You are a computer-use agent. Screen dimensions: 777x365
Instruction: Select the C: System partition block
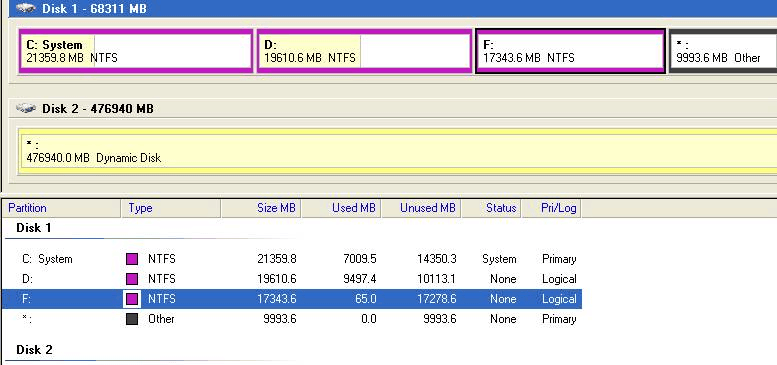136,52
